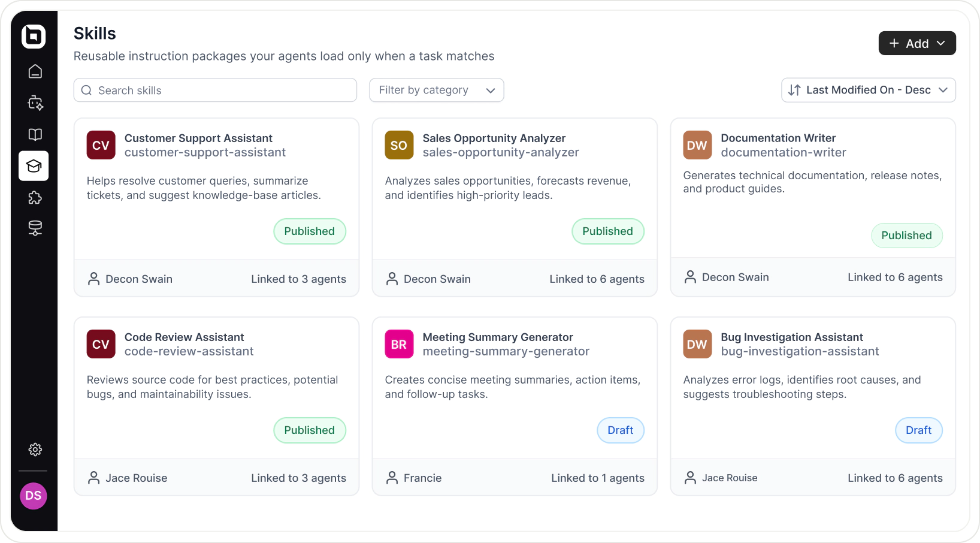The image size is (980, 543).
Task: Click the person icon beside Francie
Action: [x=392, y=478]
